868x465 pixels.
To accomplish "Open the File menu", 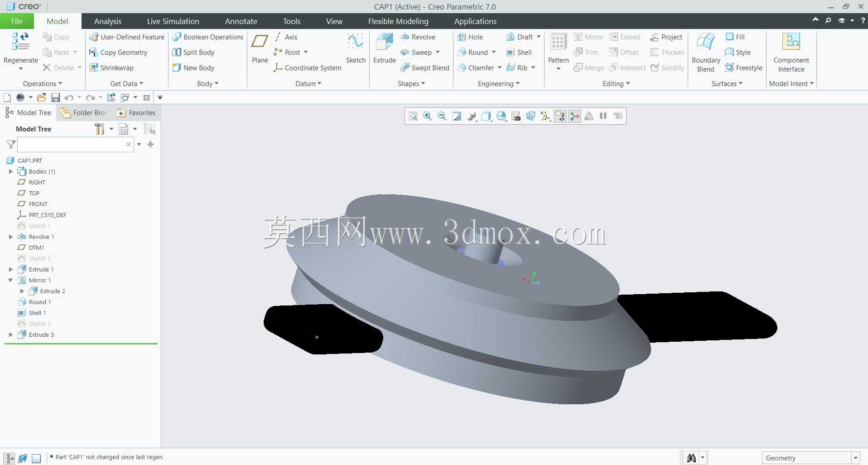I will point(17,21).
